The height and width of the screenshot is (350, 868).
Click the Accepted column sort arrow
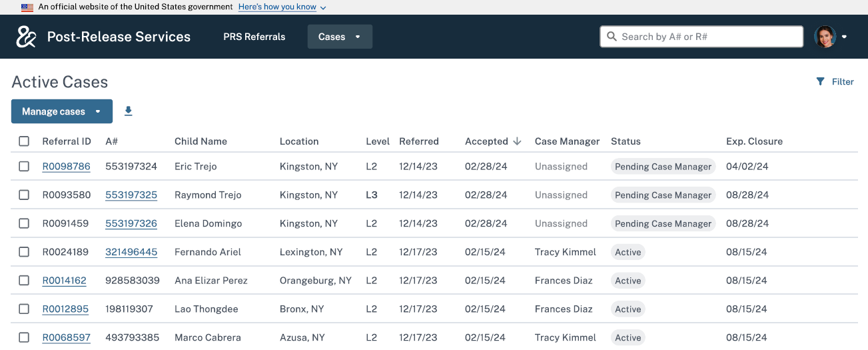pyautogui.click(x=517, y=141)
